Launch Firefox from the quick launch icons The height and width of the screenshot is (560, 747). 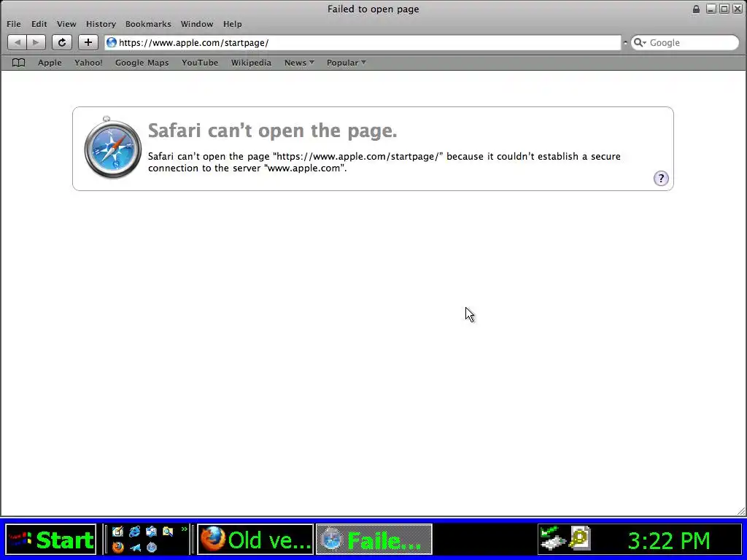(x=117, y=547)
